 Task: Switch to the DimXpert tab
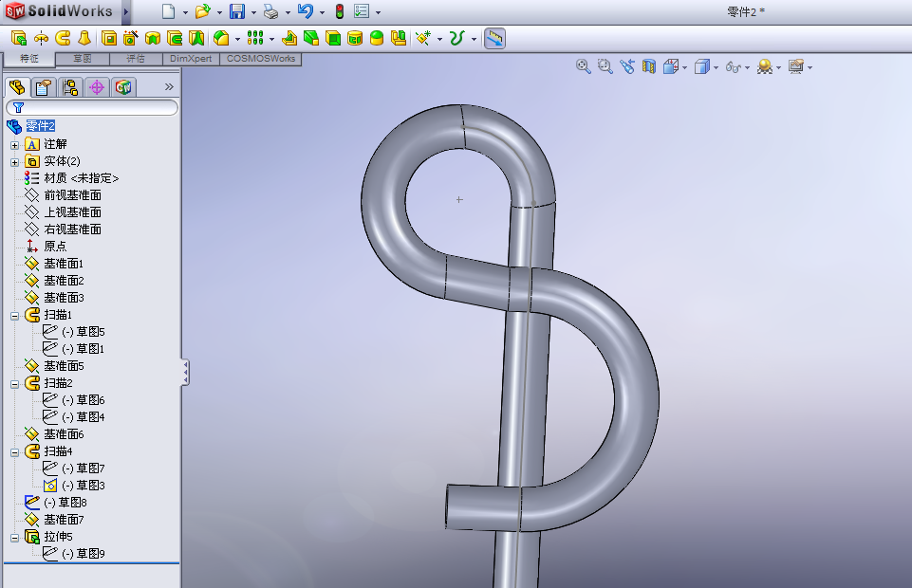tap(191, 59)
